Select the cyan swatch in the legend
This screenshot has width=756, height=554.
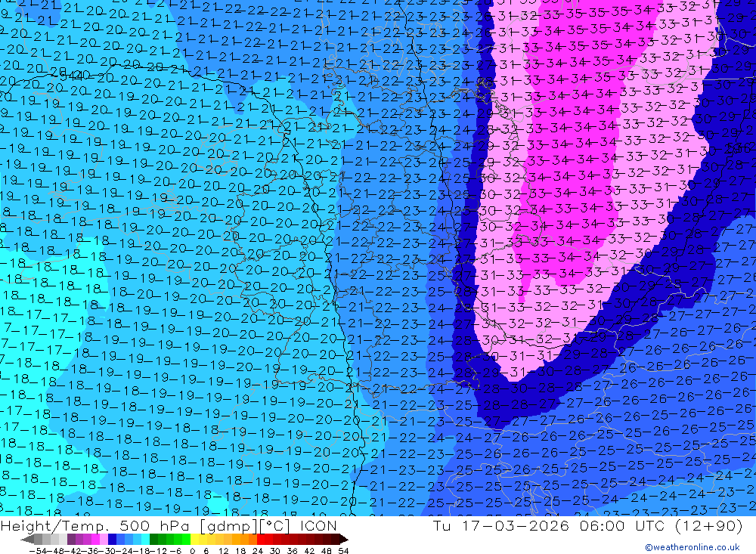[146, 540]
